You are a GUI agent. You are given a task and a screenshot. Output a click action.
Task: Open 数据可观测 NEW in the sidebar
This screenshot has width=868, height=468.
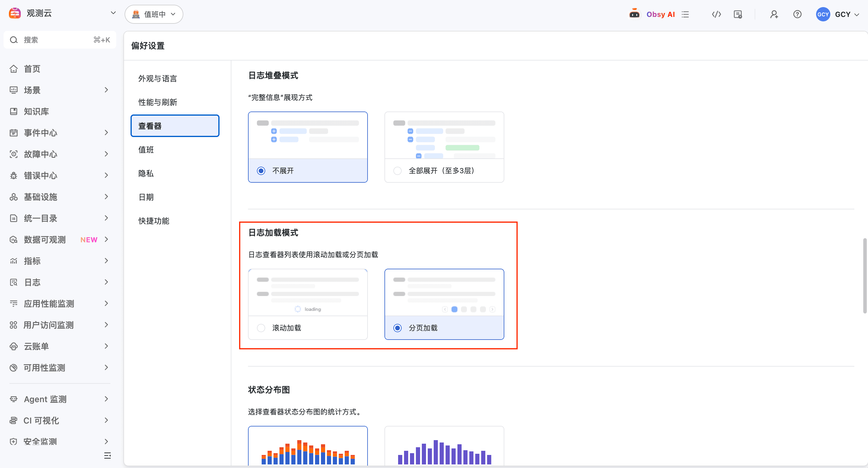pos(60,240)
